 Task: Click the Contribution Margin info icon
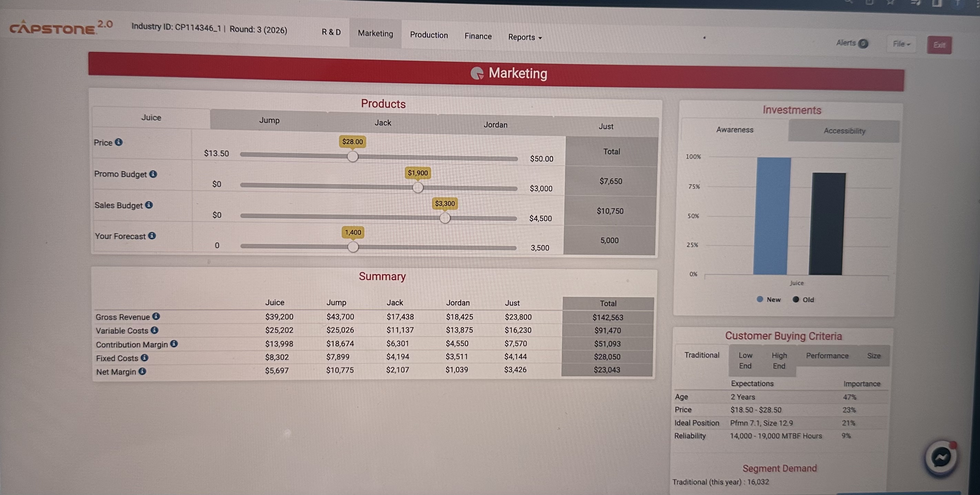[174, 344]
